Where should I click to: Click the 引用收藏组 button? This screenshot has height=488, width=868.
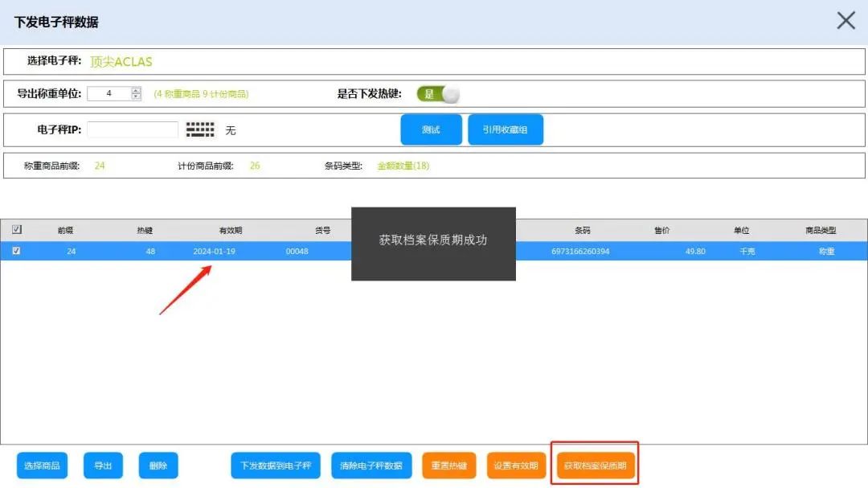pyautogui.click(x=506, y=129)
